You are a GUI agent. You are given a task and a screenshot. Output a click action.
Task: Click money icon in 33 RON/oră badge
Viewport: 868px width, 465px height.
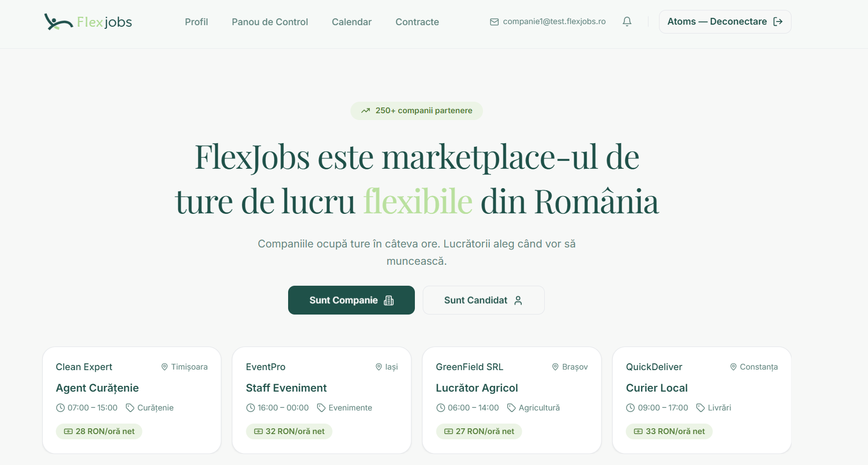[x=638, y=431]
